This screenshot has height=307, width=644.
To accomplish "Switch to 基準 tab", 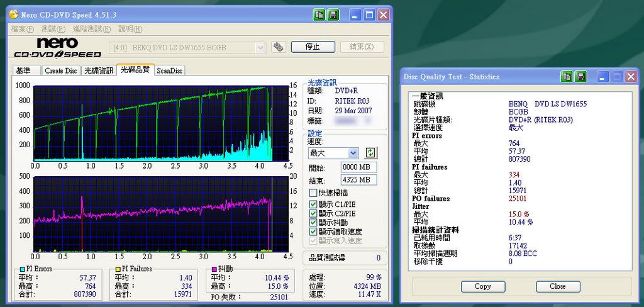I will 26,70.
